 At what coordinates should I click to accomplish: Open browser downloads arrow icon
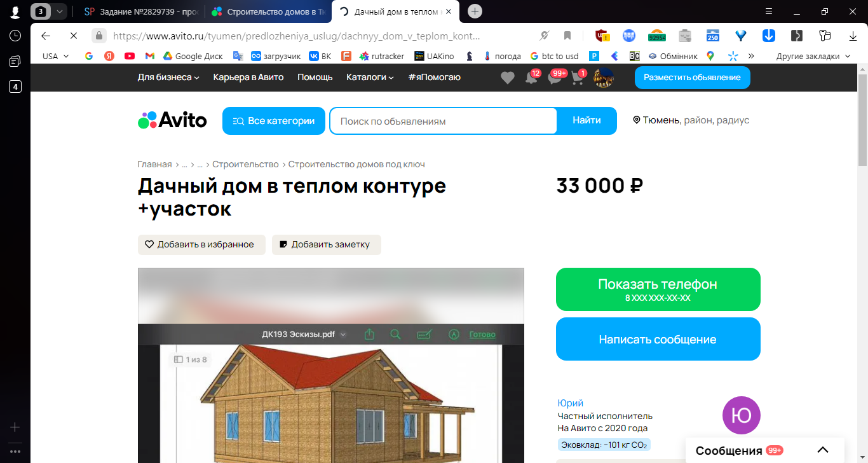(853, 36)
